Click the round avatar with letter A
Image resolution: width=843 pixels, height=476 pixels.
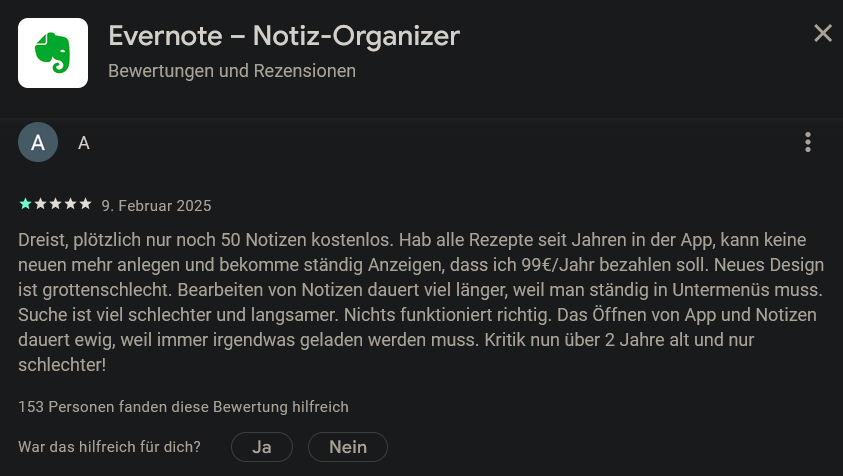coord(38,142)
